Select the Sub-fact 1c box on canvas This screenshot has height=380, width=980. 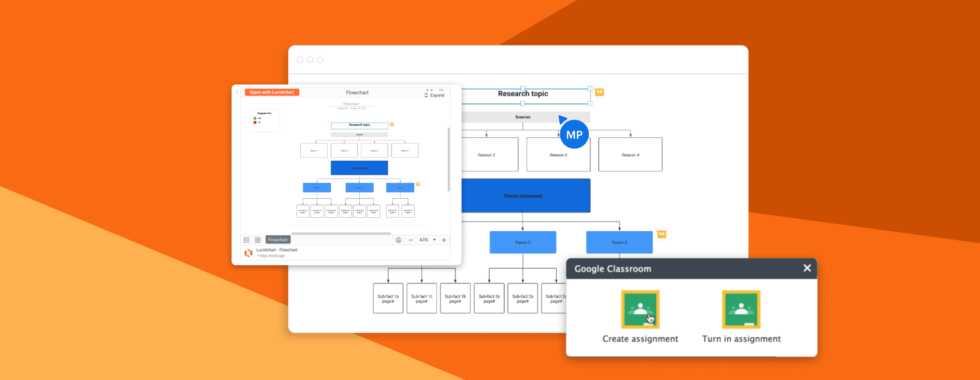(422, 298)
